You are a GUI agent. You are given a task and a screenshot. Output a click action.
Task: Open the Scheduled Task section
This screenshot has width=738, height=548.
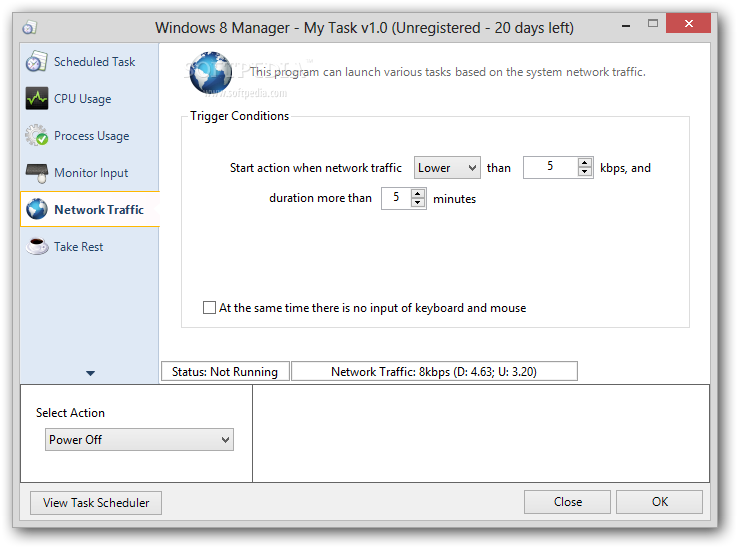pyautogui.click(x=89, y=62)
